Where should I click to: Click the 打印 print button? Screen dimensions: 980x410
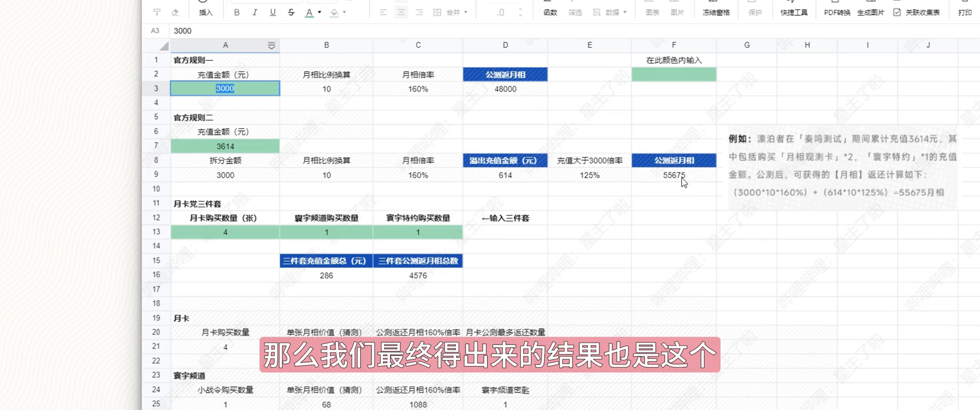[x=965, y=12]
